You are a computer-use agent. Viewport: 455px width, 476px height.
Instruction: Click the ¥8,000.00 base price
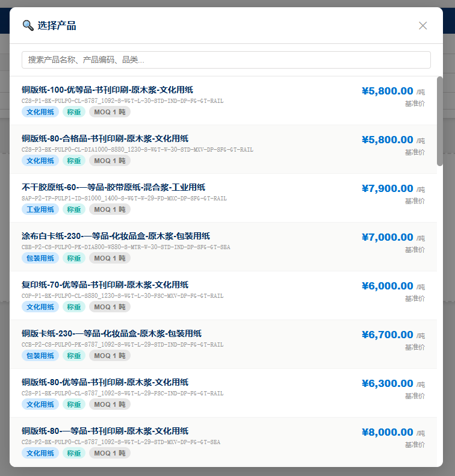[x=388, y=432]
